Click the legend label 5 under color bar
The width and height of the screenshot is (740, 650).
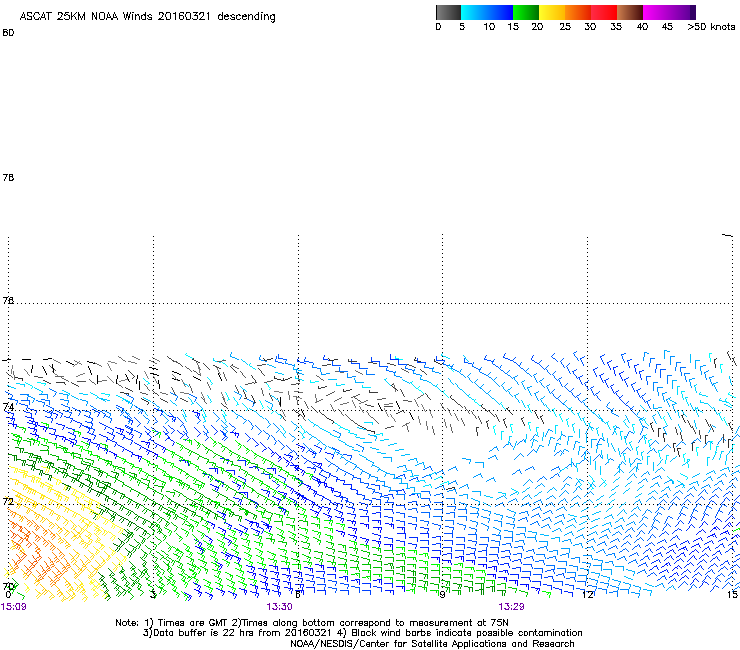(462, 27)
